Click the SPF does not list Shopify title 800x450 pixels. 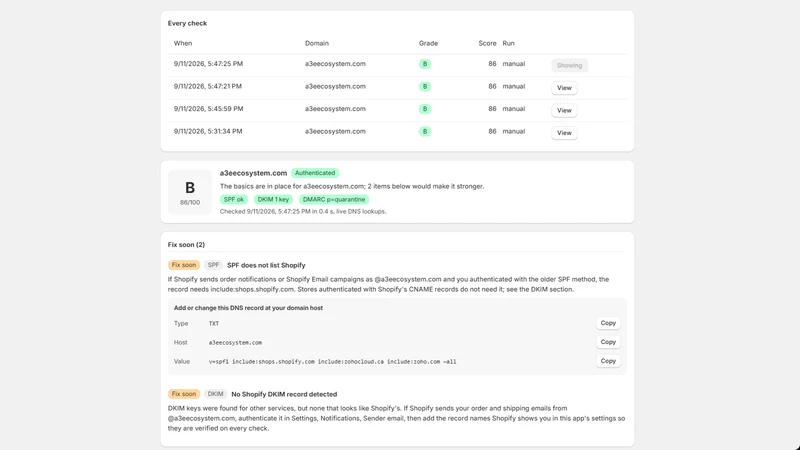pyautogui.click(x=266, y=265)
